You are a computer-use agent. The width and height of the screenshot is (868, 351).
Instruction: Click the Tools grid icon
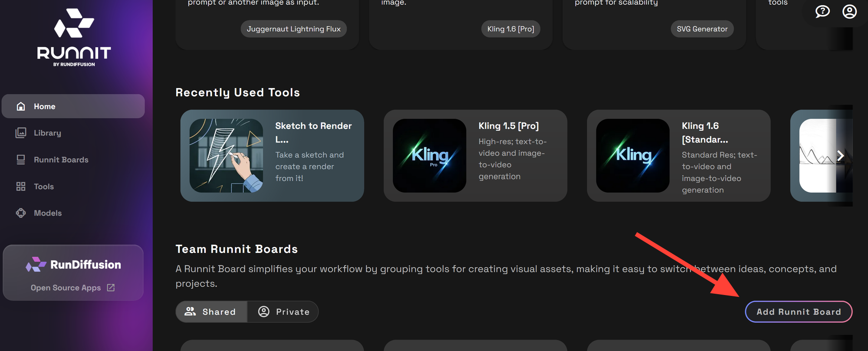[x=21, y=187]
